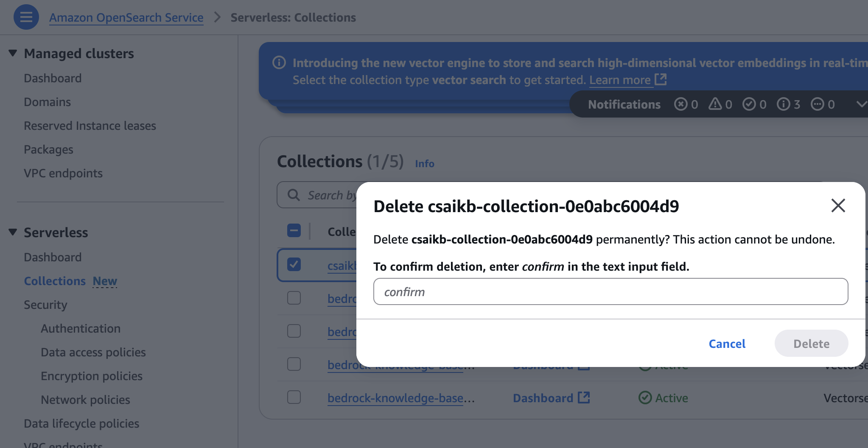
Task: Go to Domains in the sidebar
Action: coord(47,102)
